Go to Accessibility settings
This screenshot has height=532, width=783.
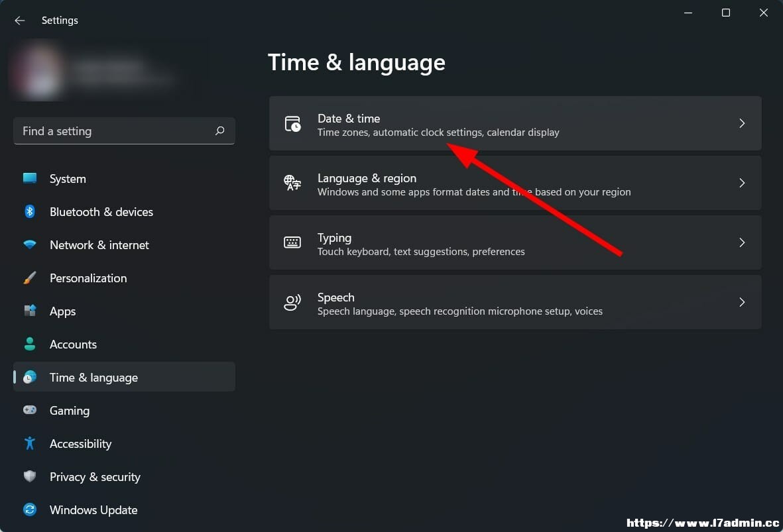[x=124, y=444]
